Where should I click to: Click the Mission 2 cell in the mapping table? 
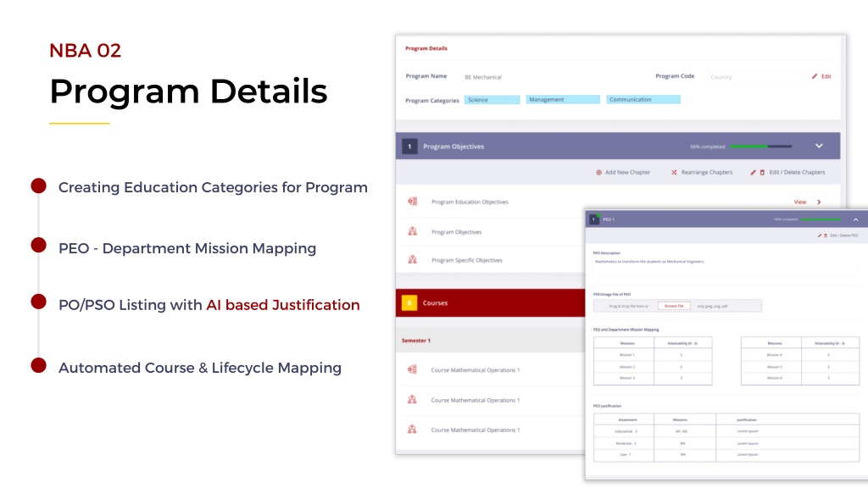click(624, 367)
